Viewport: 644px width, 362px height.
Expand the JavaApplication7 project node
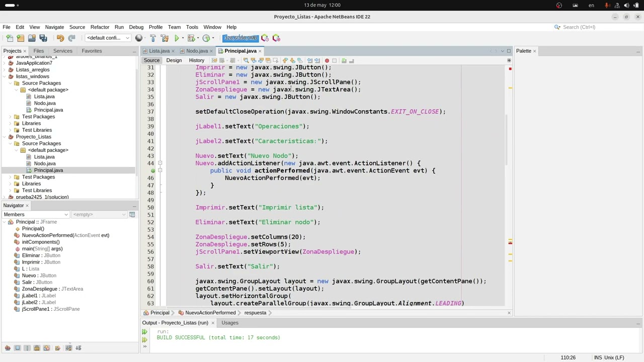pyautogui.click(x=5, y=63)
